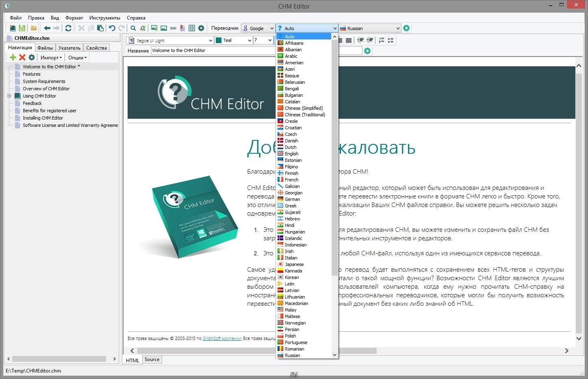Screen dimensions: 588x379
Task: Open the Справка menu
Action: coord(136,18)
